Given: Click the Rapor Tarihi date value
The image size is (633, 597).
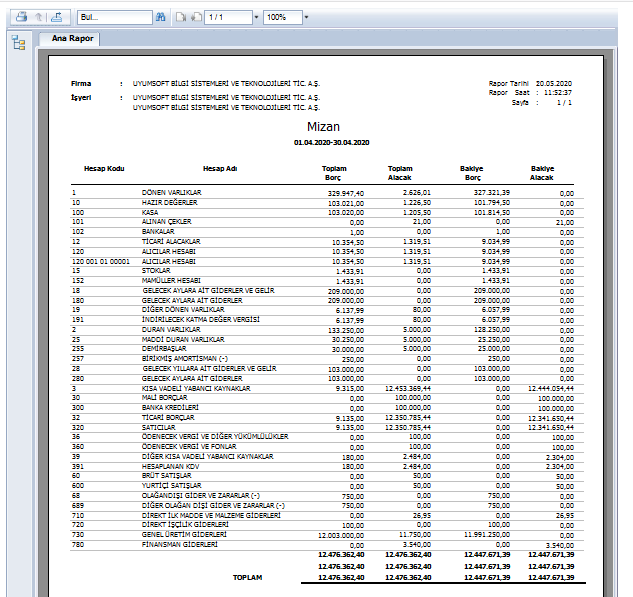Looking at the screenshot, I should [553, 83].
